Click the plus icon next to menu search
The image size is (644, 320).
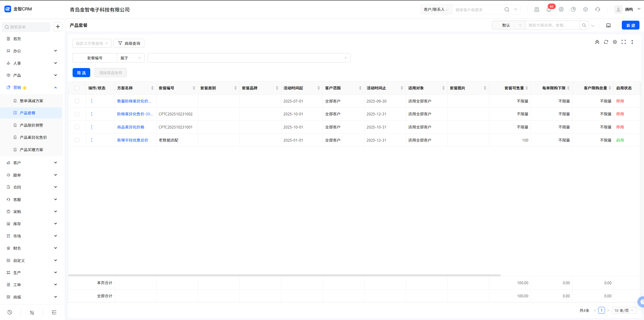(58, 27)
